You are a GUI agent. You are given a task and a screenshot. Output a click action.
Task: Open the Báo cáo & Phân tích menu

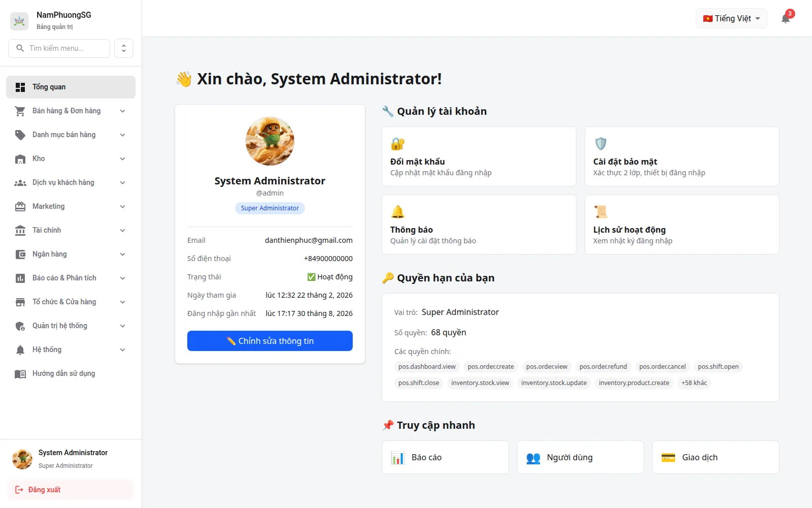(x=71, y=278)
